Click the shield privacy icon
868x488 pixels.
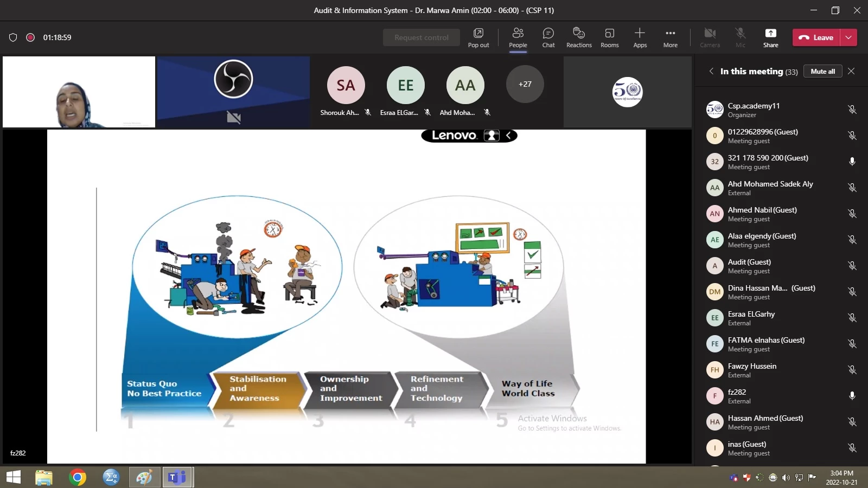pyautogui.click(x=13, y=37)
